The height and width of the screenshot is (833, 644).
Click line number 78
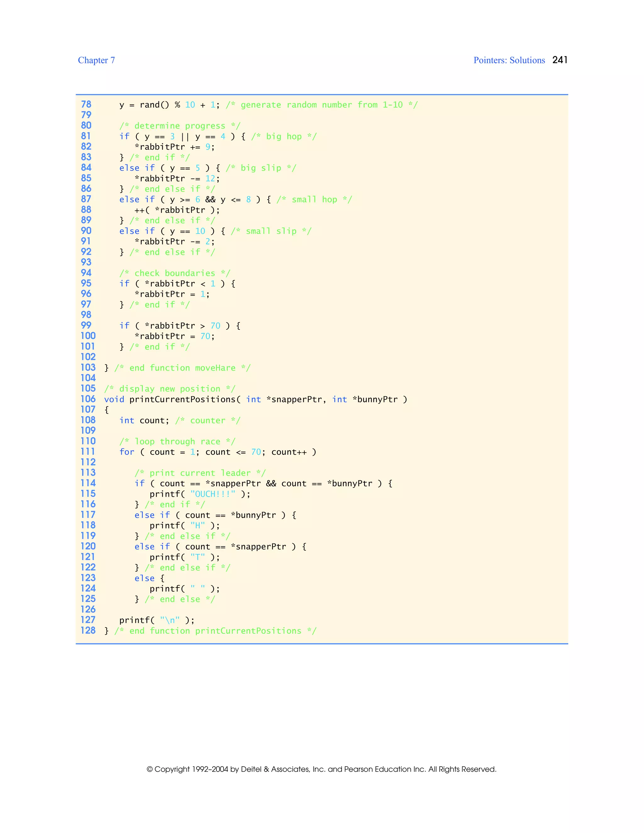pos(86,104)
